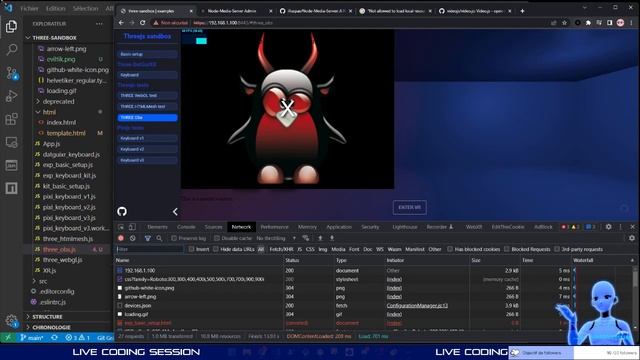Viewport: 640px width, 360px height.
Task: Click the ENTER VR button
Action: point(409,207)
